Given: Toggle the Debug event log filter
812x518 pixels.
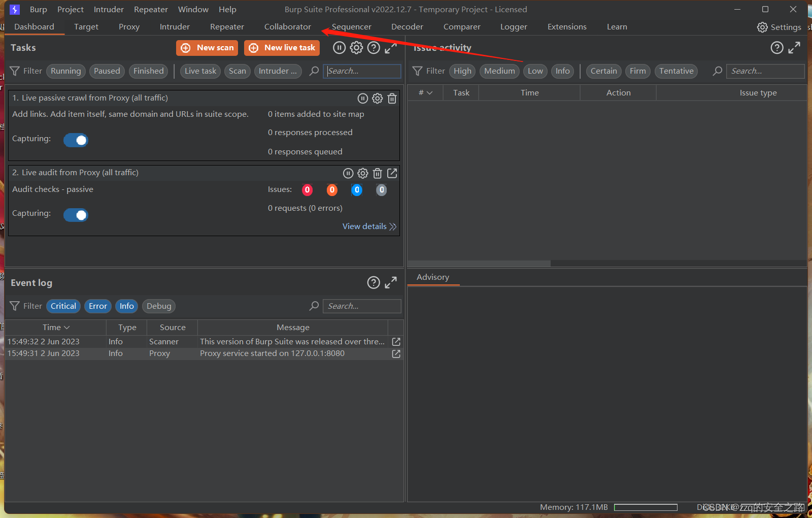Looking at the screenshot, I should tap(159, 306).
